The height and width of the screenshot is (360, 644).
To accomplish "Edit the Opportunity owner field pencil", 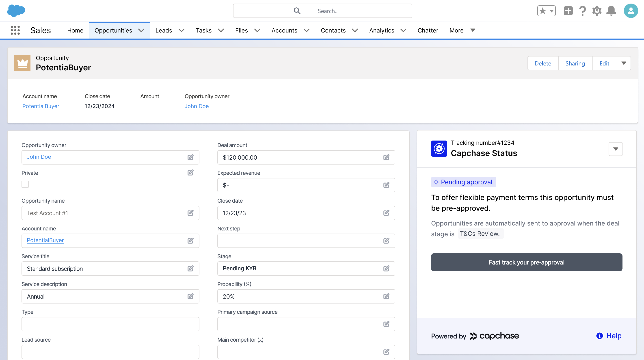I will point(190,157).
